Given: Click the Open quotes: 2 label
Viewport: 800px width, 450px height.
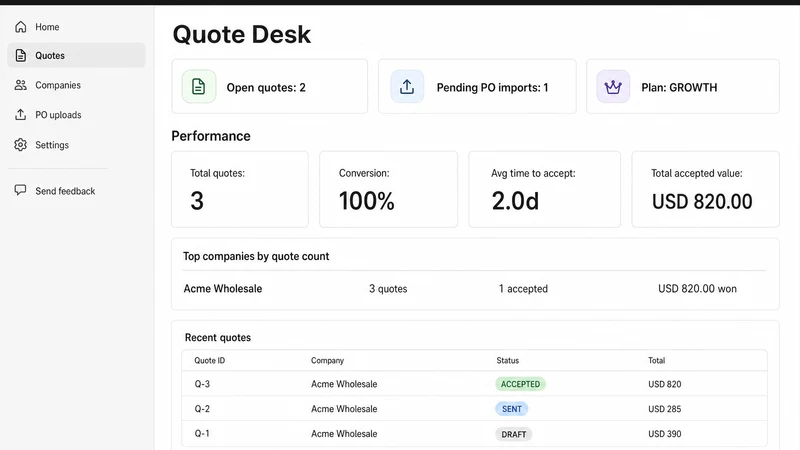Looking at the screenshot, I should 266,88.
